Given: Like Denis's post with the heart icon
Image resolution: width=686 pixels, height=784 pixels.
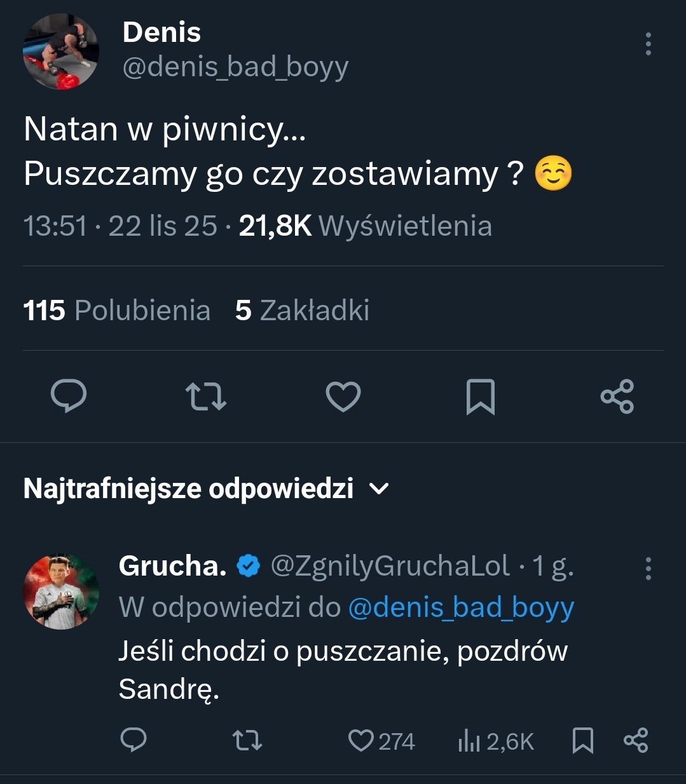Looking at the screenshot, I should [343, 396].
